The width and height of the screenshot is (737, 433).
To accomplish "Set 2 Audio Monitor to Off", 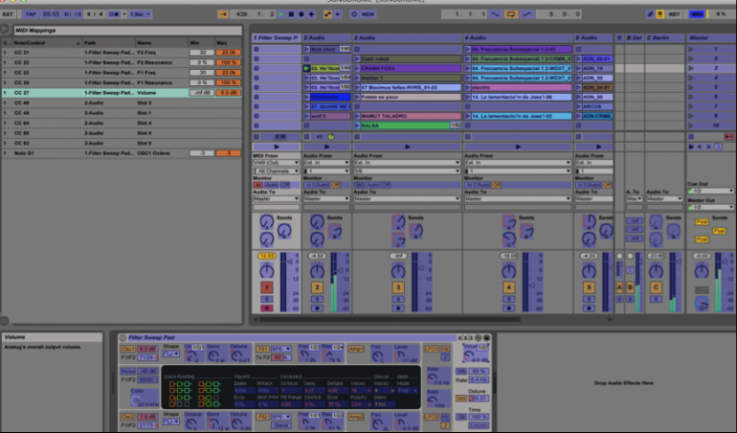I will click(335, 185).
